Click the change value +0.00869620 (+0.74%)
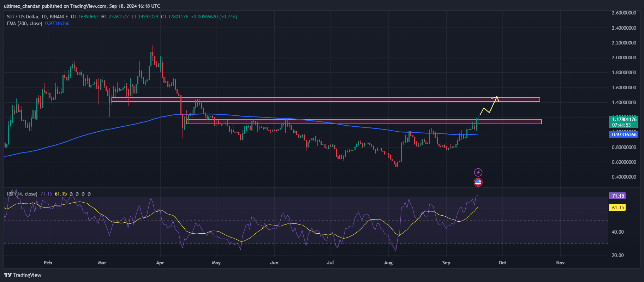The image size is (644, 282). pyautogui.click(x=214, y=17)
